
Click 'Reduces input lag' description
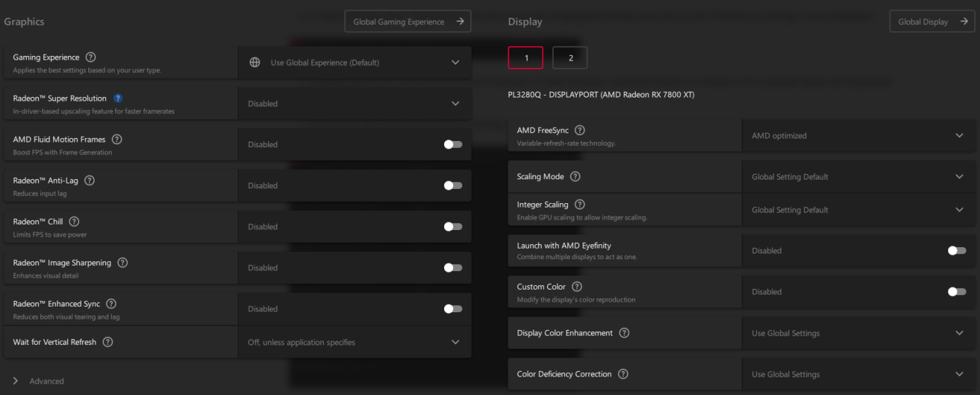40,193
